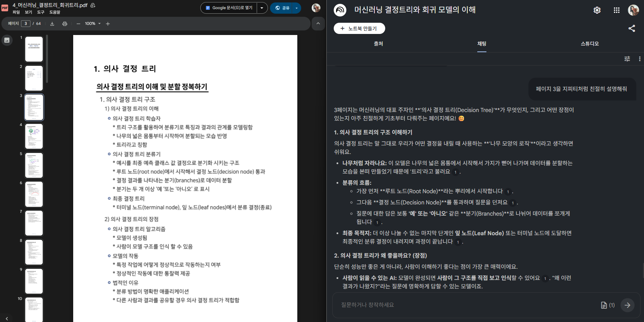Viewport: 644px width, 322px height.
Task: Select page 7 thumbnail
Action: 34,223
